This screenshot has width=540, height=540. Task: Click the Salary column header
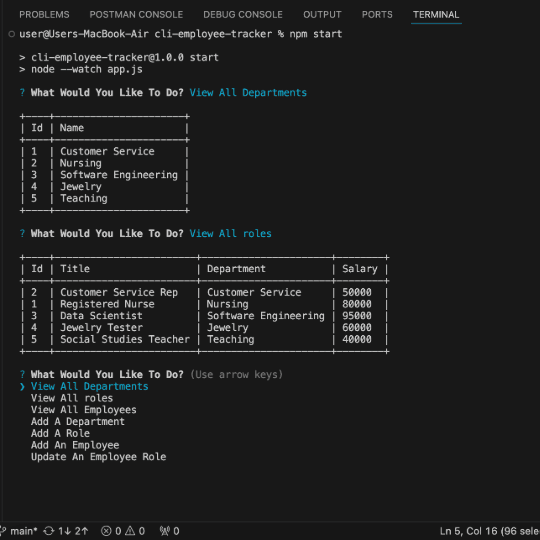360,269
